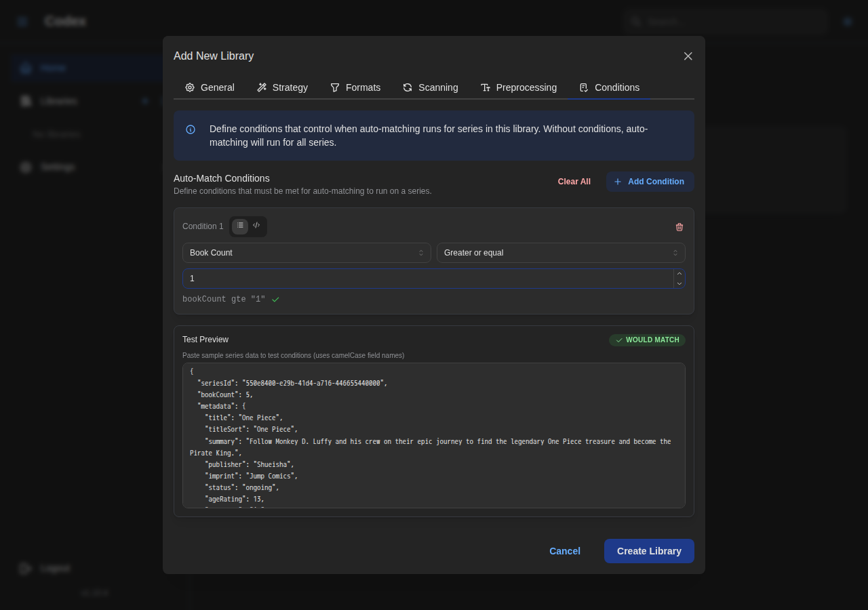Expand the Greater or equal operator dropdown
This screenshot has width=868, height=610.
[561, 252]
